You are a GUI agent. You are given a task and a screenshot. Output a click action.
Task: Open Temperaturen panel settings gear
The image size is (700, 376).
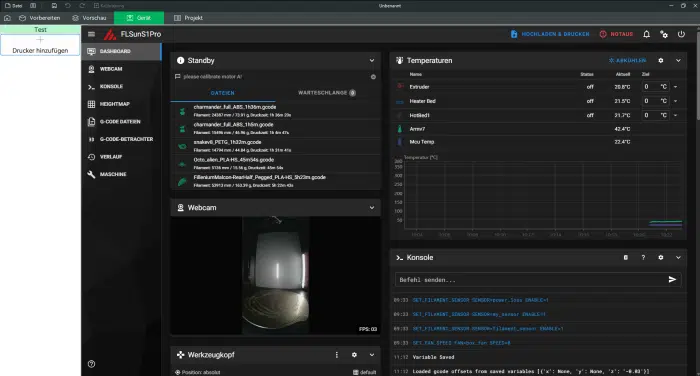tap(661, 60)
